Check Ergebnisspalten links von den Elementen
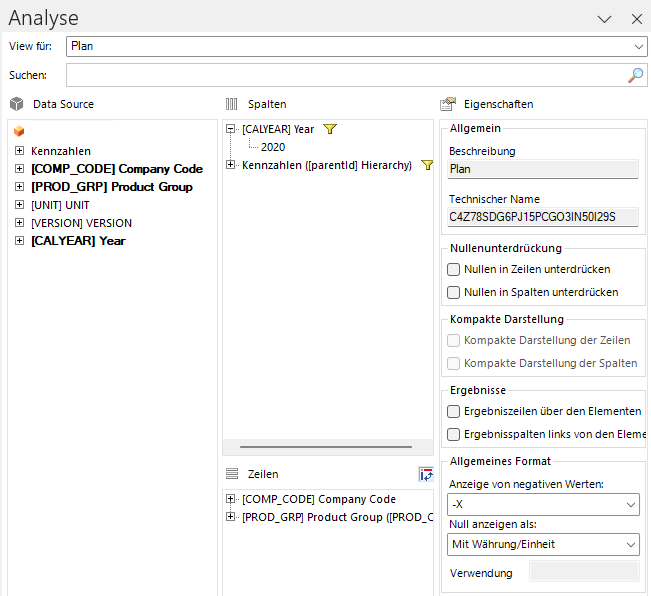The image size is (651, 596). tap(453, 435)
